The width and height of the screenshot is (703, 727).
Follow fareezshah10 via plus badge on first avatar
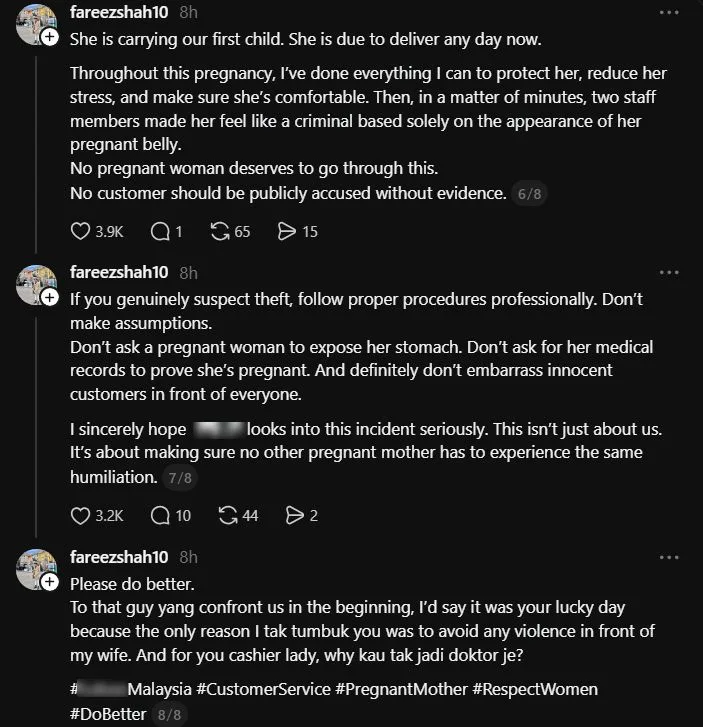[x=50, y=37]
